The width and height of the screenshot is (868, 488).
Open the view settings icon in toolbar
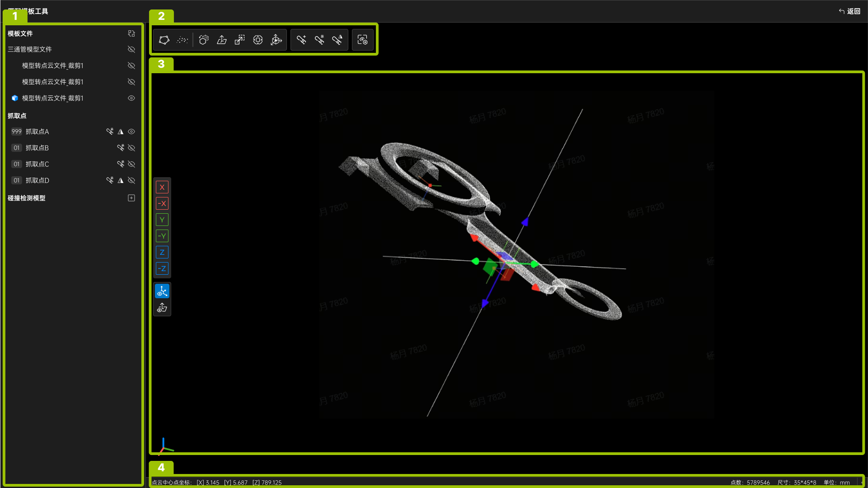(x=362, y=40)
